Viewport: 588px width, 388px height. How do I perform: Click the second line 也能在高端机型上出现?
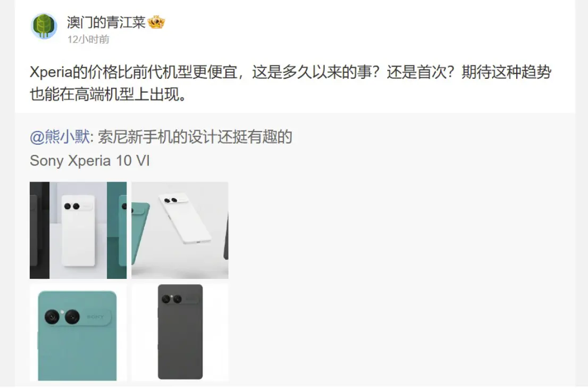[x=108, y=94]
